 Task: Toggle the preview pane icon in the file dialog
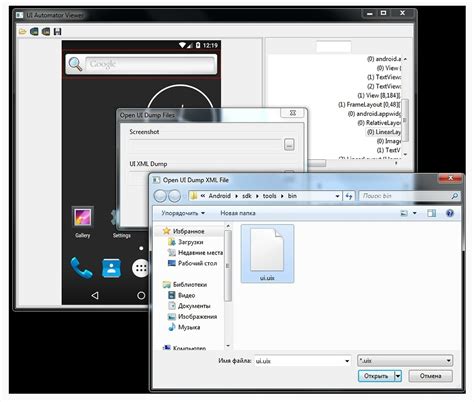(431, 213)
